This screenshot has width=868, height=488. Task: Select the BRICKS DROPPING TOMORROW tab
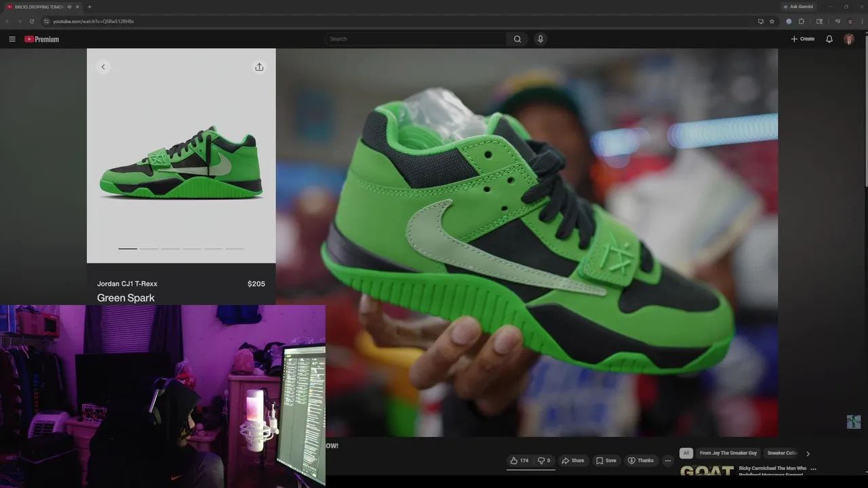tap(42, 7)
